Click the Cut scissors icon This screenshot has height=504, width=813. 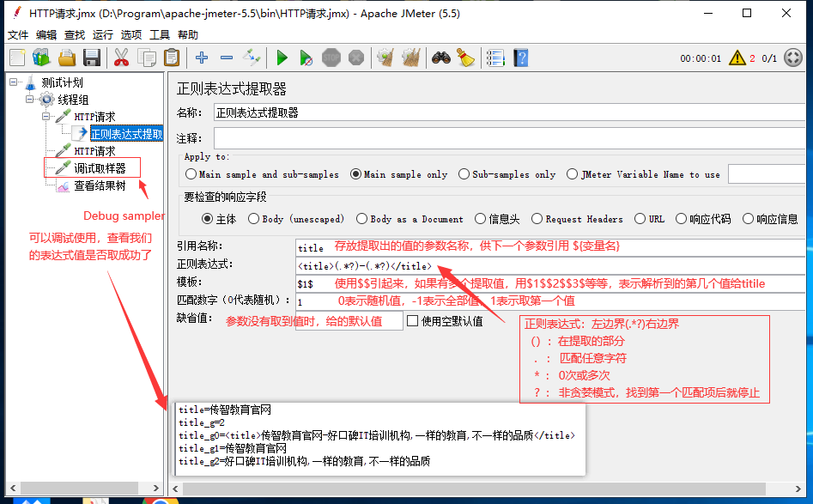coord(121,58)
